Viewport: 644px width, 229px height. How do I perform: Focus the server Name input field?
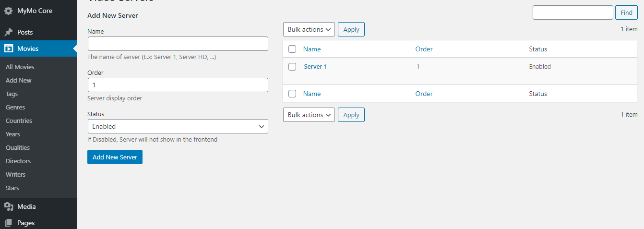pos(178,44)
